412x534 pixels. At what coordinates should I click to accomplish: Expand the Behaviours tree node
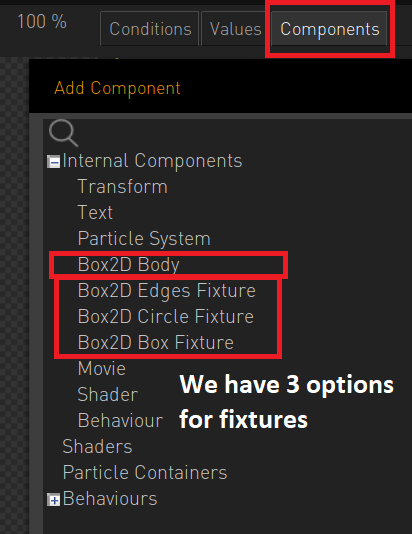pos(53,500)
